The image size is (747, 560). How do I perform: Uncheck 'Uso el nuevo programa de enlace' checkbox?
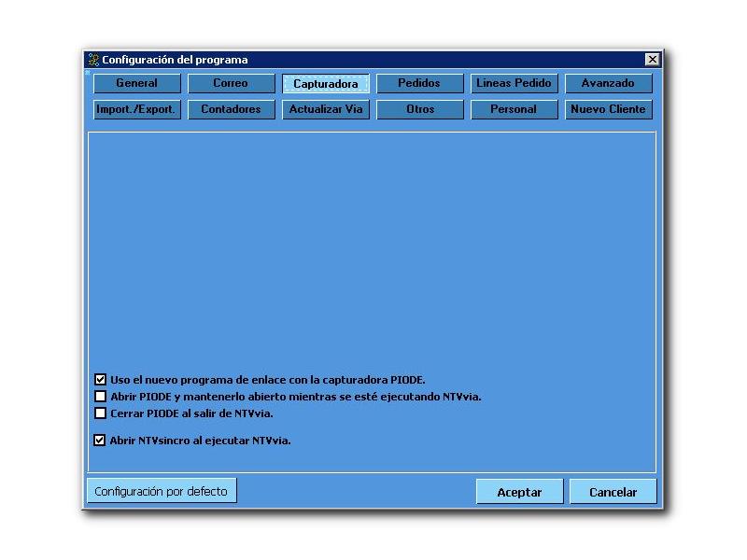pyautogui.click(x=100, y=380)
